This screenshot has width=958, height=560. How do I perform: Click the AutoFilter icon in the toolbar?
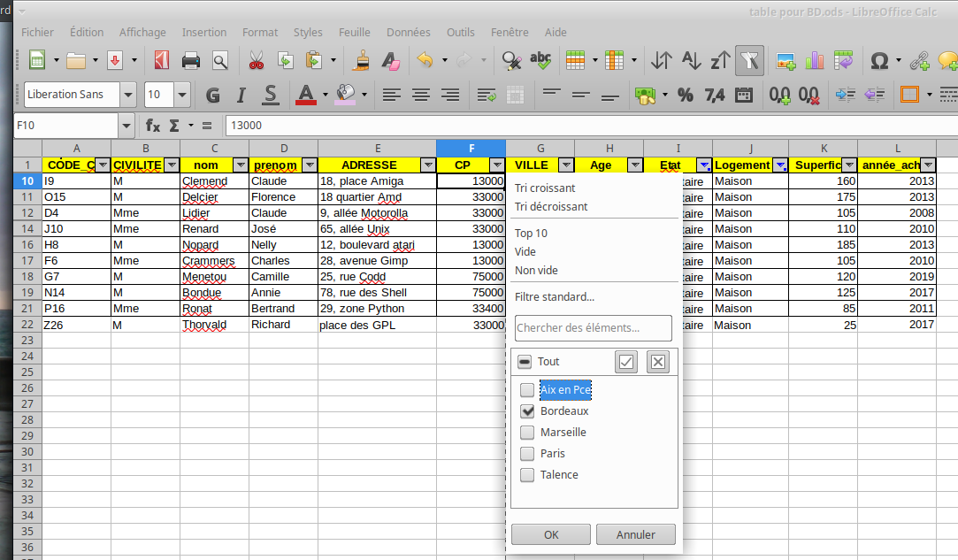[749, 60]
